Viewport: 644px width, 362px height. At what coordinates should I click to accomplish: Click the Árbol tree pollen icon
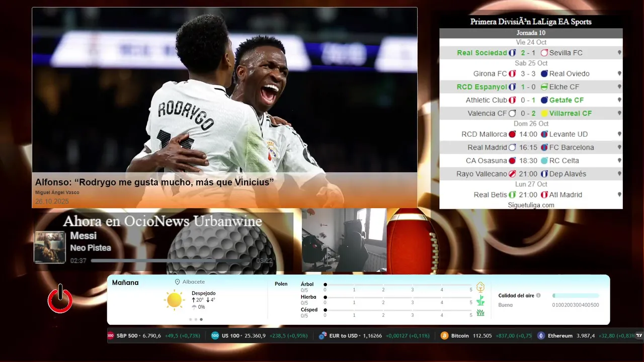pos(480,287)
